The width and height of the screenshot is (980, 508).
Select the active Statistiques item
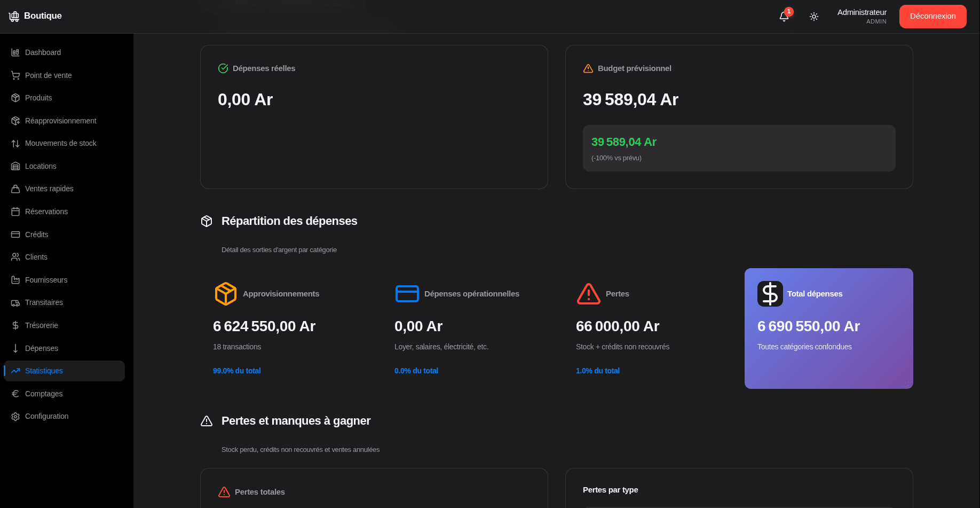[65, 371]
